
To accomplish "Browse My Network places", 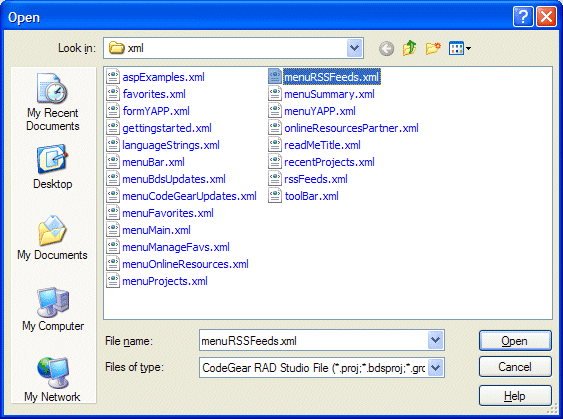I will [x=52, y=380].
